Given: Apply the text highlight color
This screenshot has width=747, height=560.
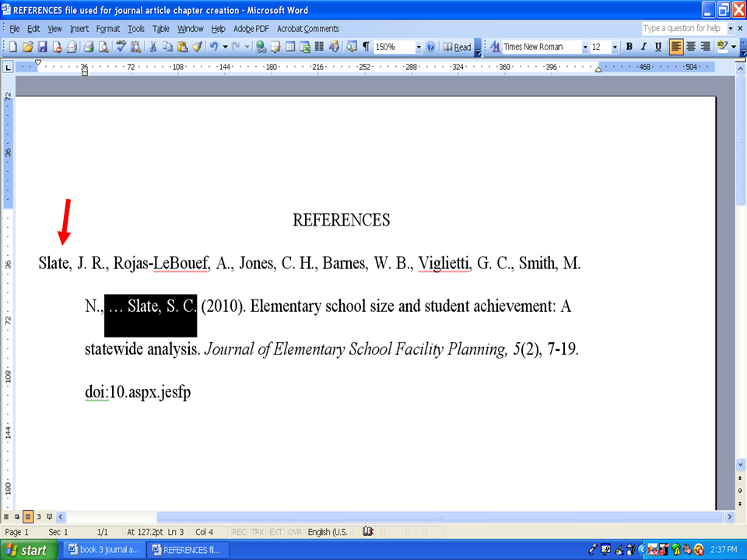Looking at the screenshot, I should (x=722, y=47).
